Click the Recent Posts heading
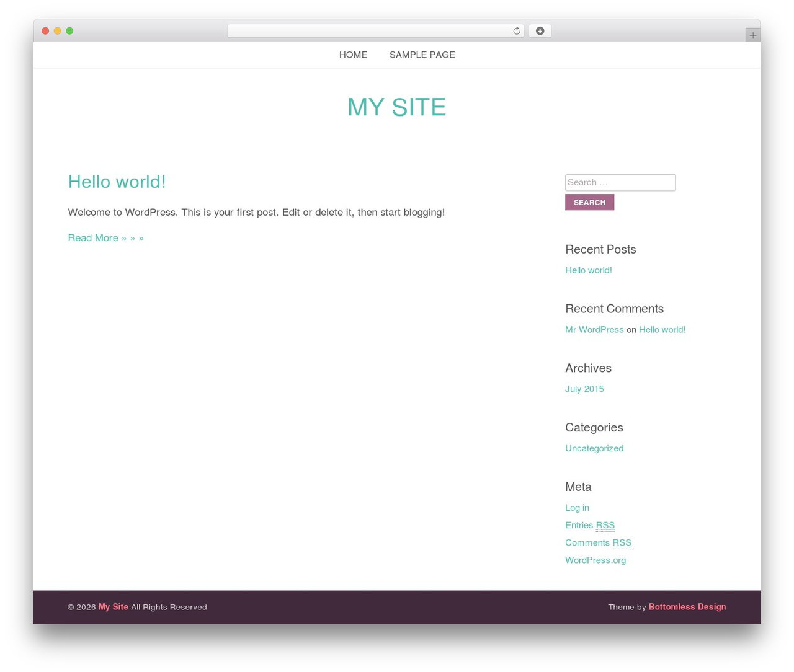 pyautogui.click(x=600, y=249)
